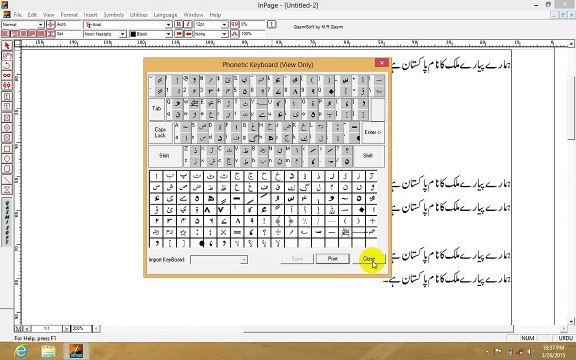Click previous page arrow in page navigator
This screenshot has height=360, width=576.
(26, 328)
